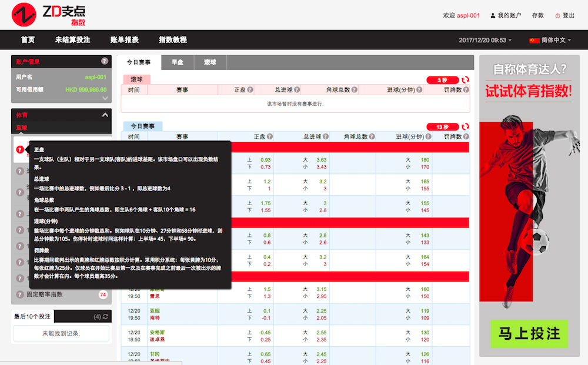The image size is (588, 365).
Task: Refresh the 最后10个投注 list
Action: click(105, 317)
